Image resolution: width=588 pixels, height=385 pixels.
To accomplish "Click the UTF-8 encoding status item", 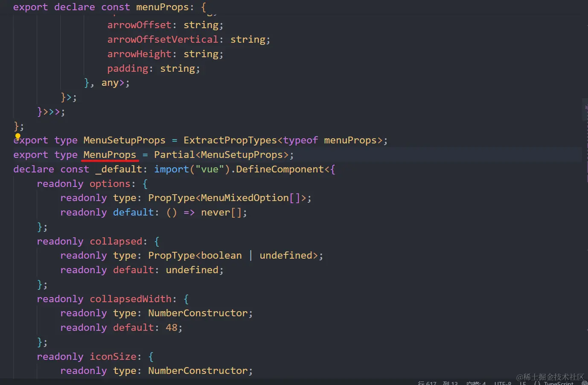I will point(503,383).
